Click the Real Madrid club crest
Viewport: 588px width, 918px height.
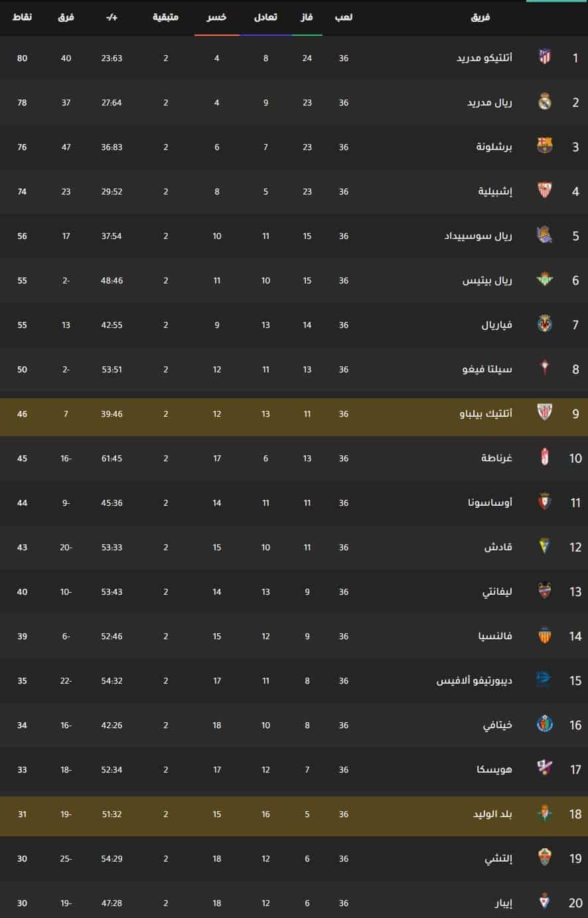tap(545, 102)
